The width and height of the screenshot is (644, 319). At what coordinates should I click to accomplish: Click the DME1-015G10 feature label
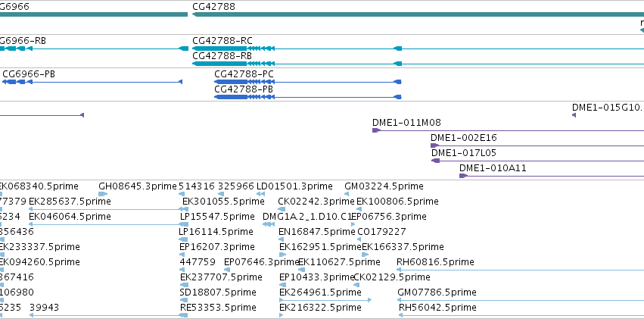click(608, 108)
